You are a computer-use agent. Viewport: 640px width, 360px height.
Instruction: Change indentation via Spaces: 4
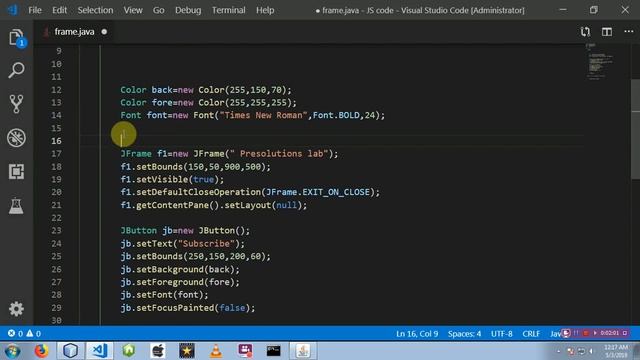pyautogui.click(x=464, y=333)
